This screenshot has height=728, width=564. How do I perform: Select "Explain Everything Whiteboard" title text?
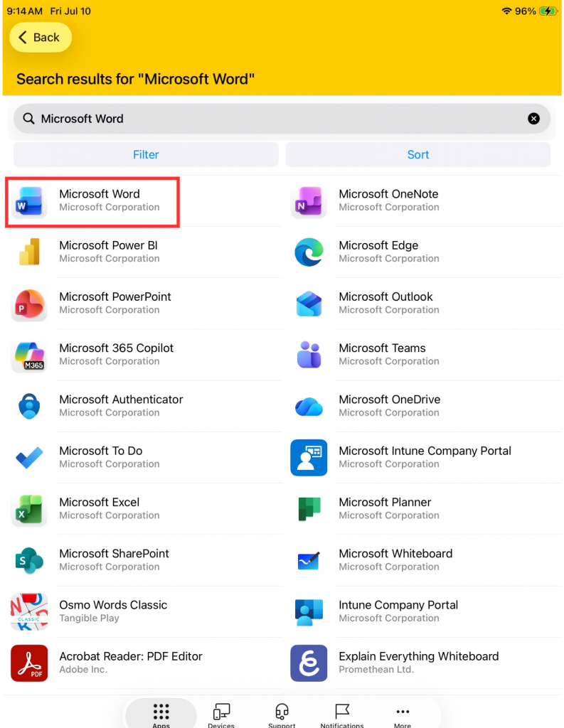(419, 656)
